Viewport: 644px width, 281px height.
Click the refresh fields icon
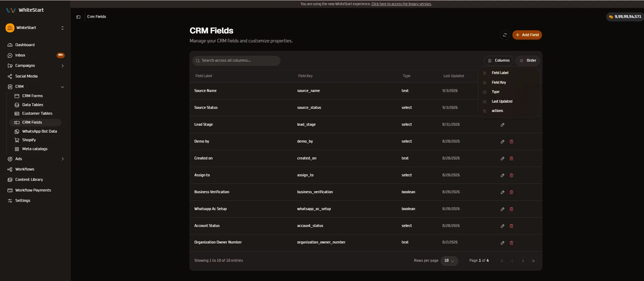pyautogui.click(x=505, y=35)
